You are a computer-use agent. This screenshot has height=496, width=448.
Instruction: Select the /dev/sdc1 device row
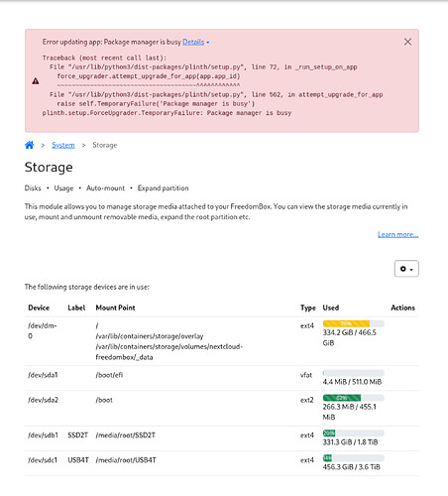point(222,463)
